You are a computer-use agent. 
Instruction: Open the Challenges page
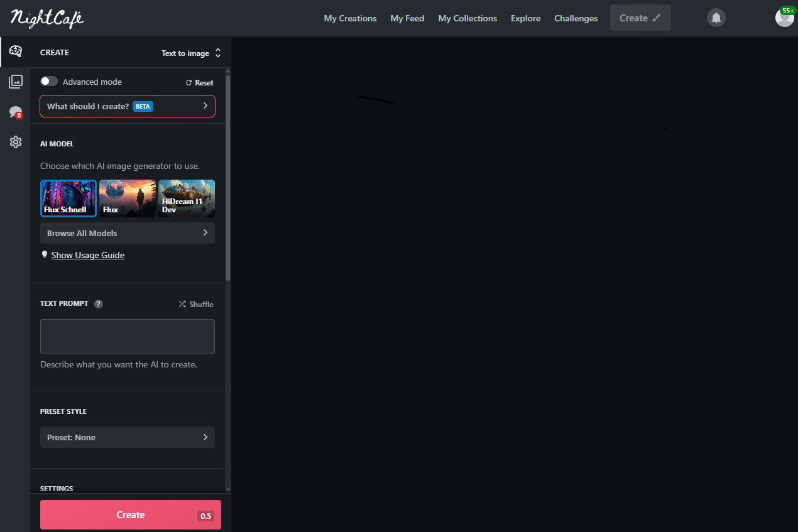click(576, 18)
